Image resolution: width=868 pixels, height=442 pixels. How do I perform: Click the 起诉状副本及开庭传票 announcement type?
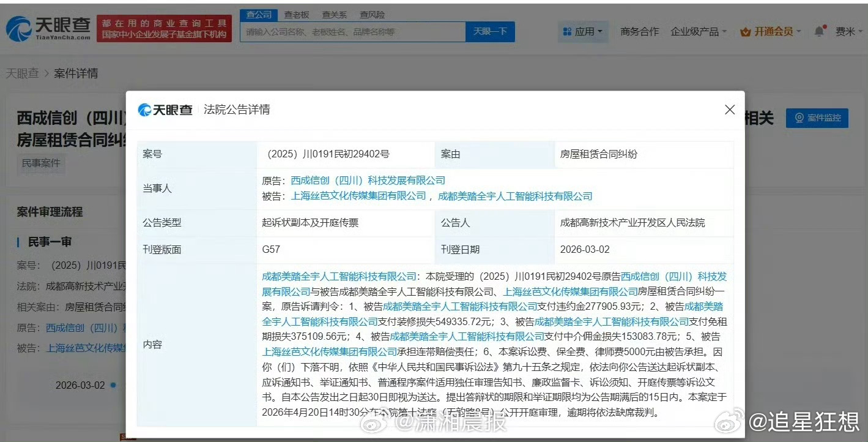point(310,223)
